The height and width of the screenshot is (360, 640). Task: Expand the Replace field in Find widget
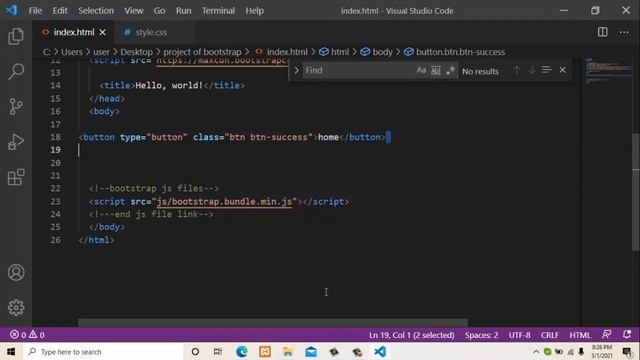[x=296, y=71]
